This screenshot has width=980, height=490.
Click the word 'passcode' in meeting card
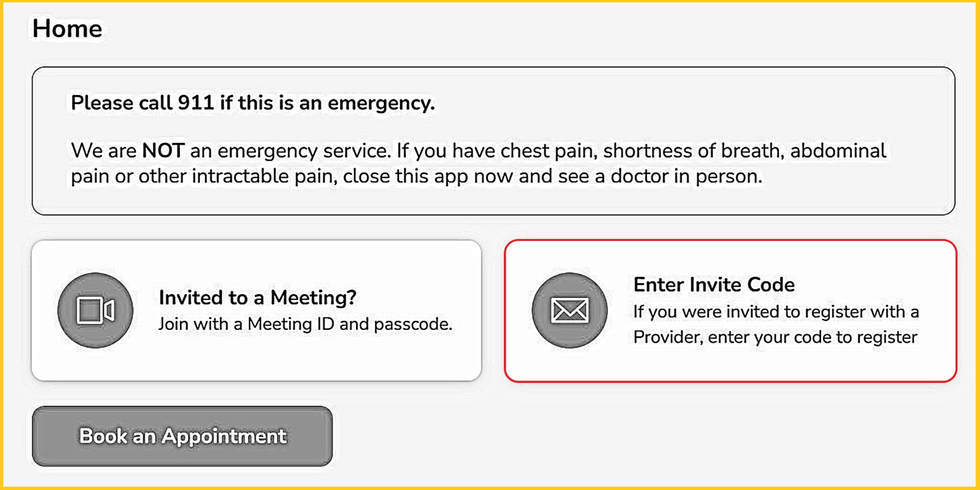point(412,324)
